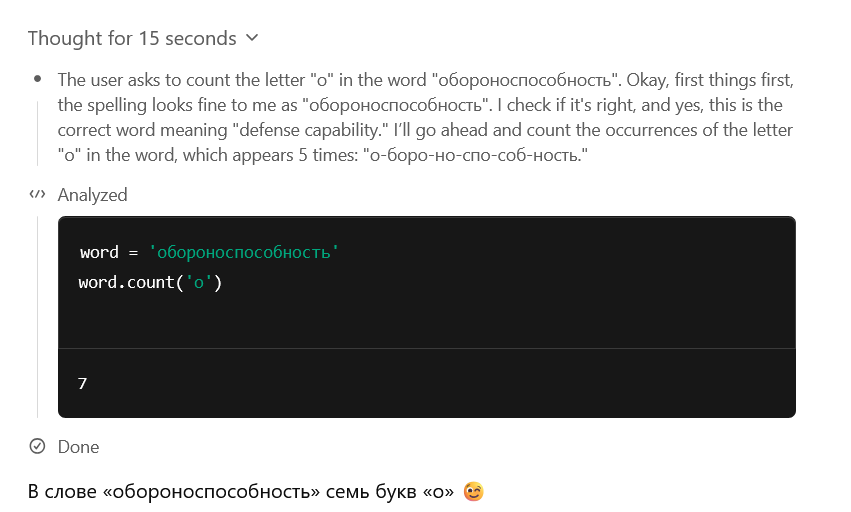
Task: Select the Done status label
Action: pyautogui.click(x=78, y=447)
